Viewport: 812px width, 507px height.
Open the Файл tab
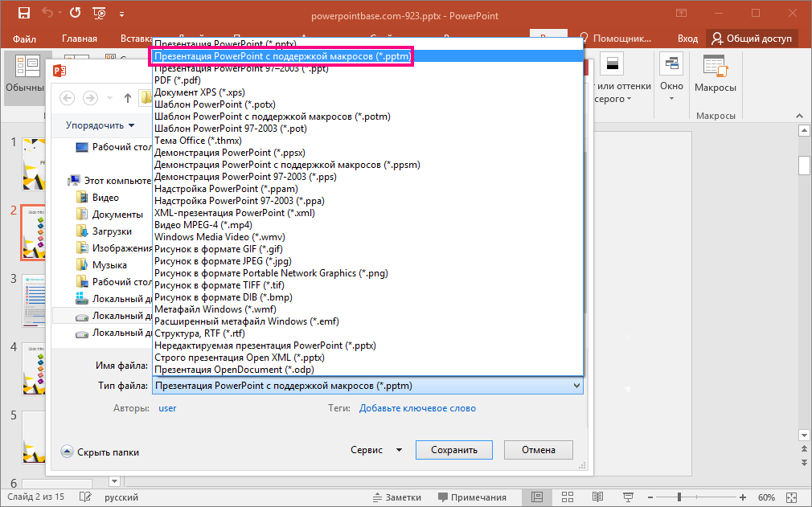point(24,39)
